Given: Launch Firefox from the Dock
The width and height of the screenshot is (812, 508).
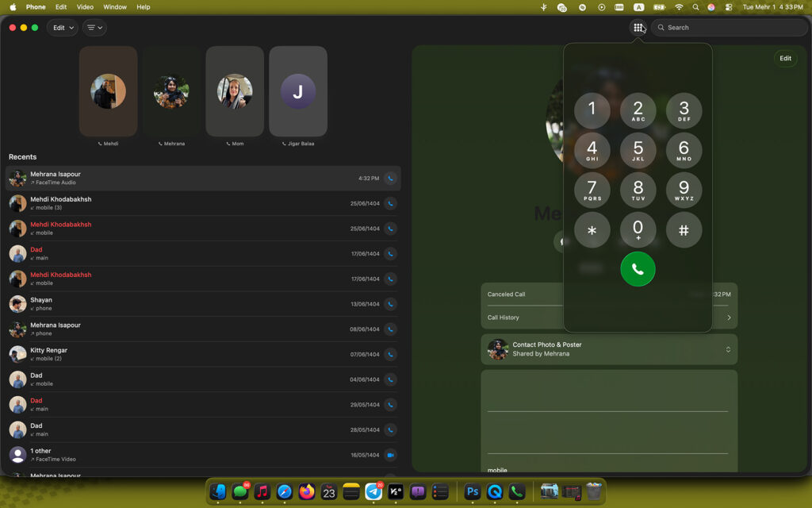Looking at the screenshot, I should point(307,491).
